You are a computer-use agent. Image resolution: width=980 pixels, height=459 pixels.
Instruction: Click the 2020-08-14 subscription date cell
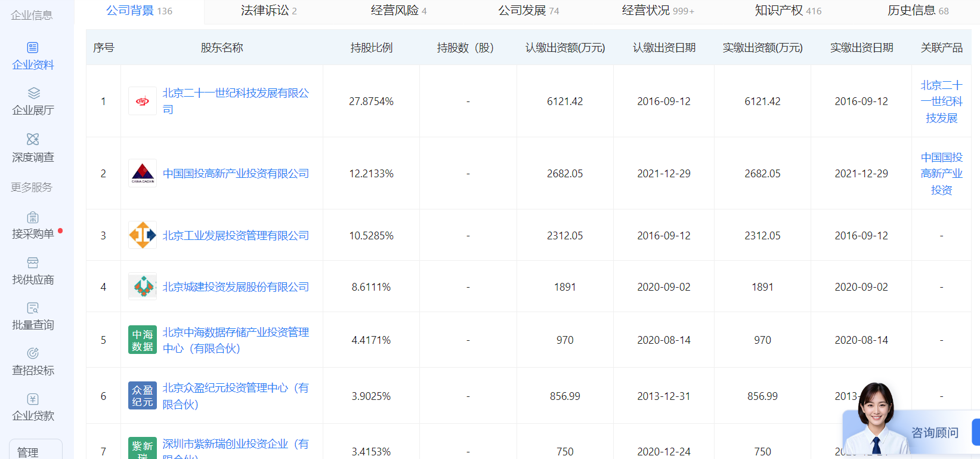(x=664, y=340)
